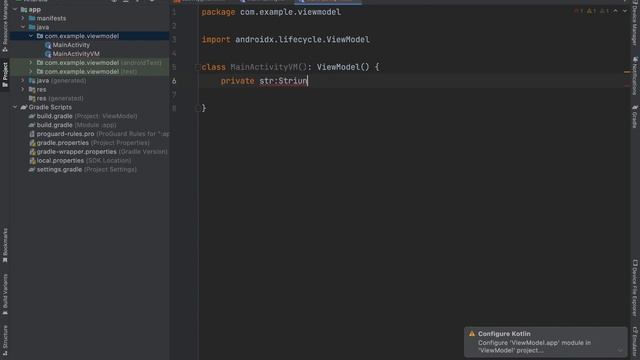The width and height of the screenshot is (640, 360).
Task: Place cursor on 'package com.example.viewmodel' line
Action: coord(271,12)
